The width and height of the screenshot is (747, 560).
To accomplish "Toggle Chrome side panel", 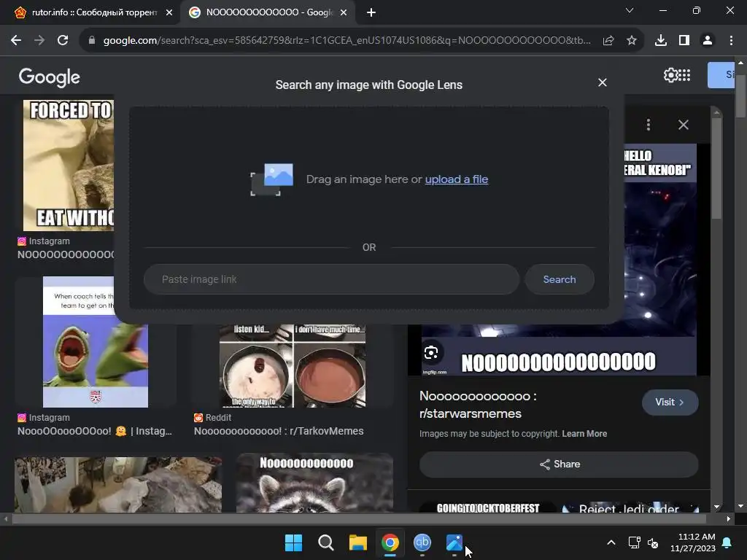I will pyautogui.click(x=684, y=41).
